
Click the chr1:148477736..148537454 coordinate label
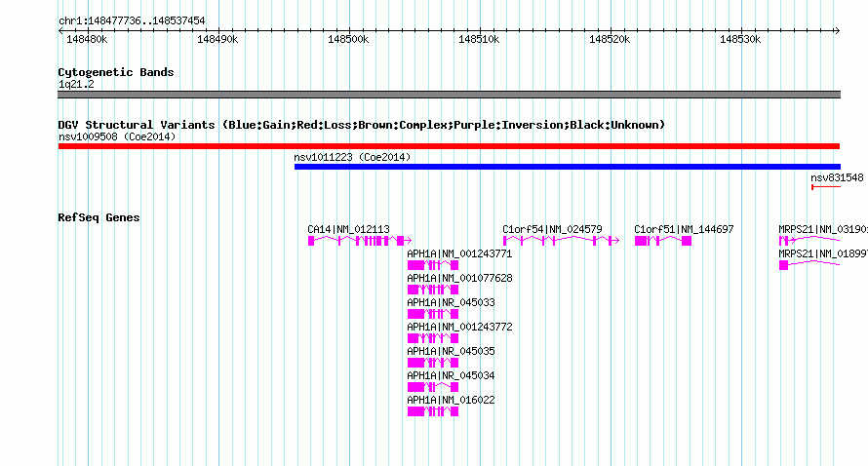(132, 20)
